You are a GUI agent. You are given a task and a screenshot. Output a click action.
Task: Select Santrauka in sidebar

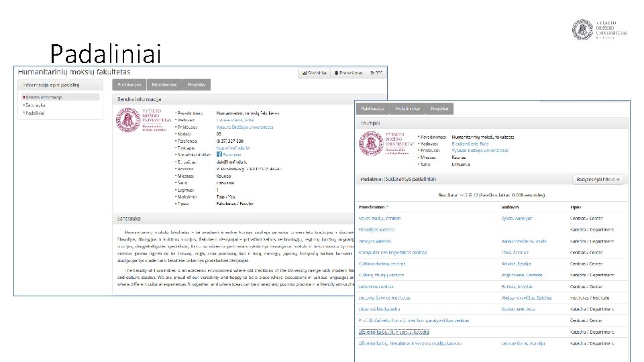[34, 105]
